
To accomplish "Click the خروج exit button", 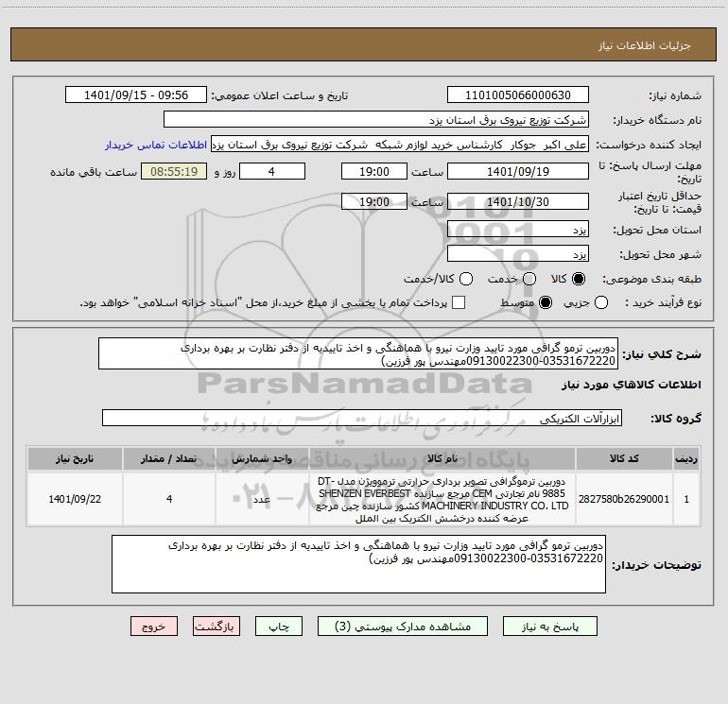I will 154,627.
